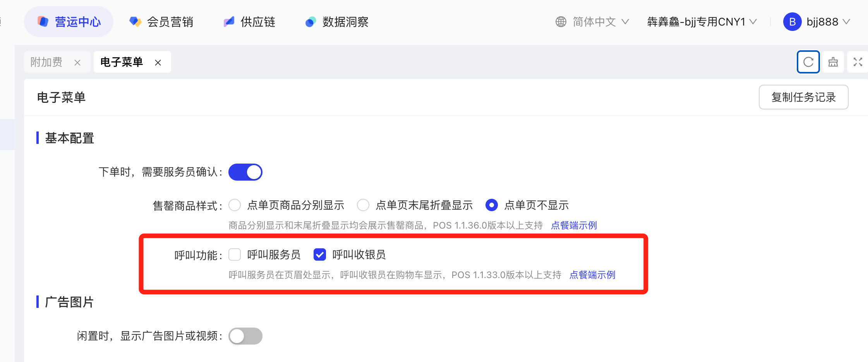This screenshot has height=362, width=868.
Task: Click the fullscreen expand icon
Action: tap(858, 62)
